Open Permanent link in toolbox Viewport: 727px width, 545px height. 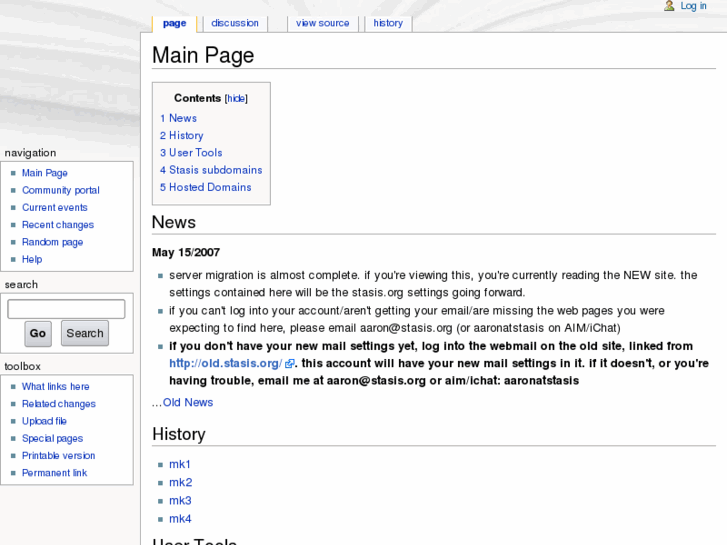(55, 473)
